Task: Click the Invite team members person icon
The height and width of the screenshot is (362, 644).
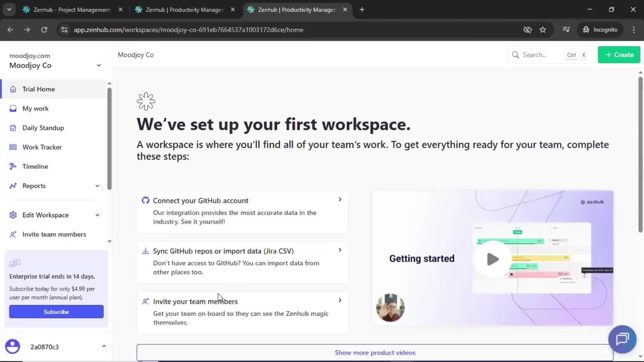Action: (13, 234)
